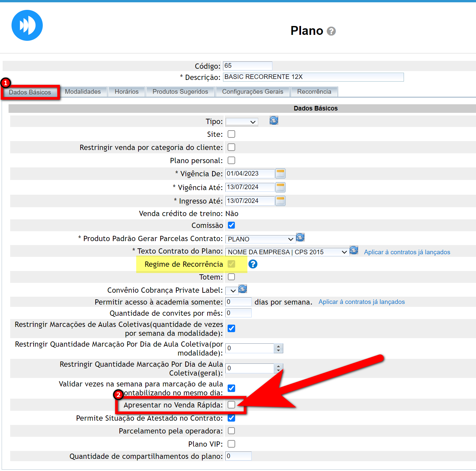Viewport: 476px width, 471px height.
Task: Refresh Texto Contrato do Plano list icon
Action: (354, 250)
